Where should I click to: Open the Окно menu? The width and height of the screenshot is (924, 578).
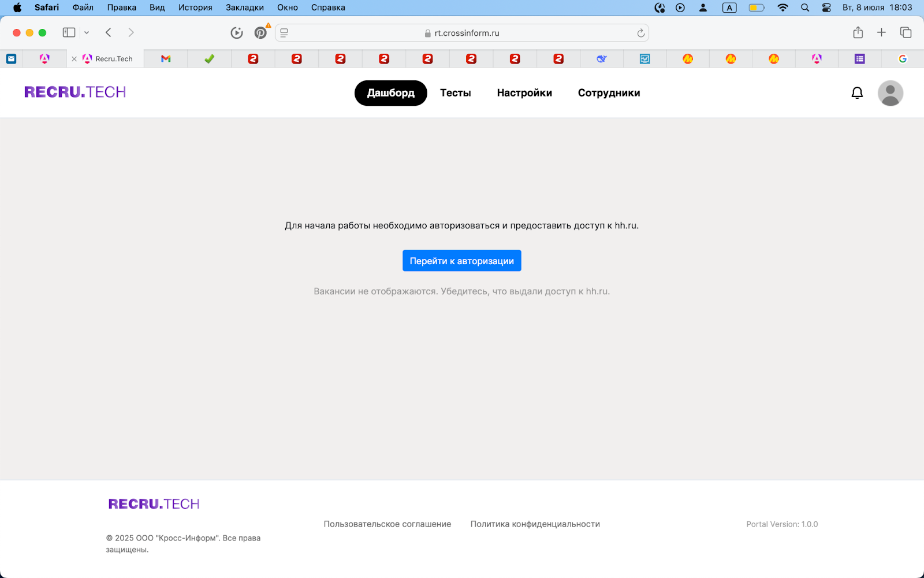pyautogui.click(x=288, y=8)
